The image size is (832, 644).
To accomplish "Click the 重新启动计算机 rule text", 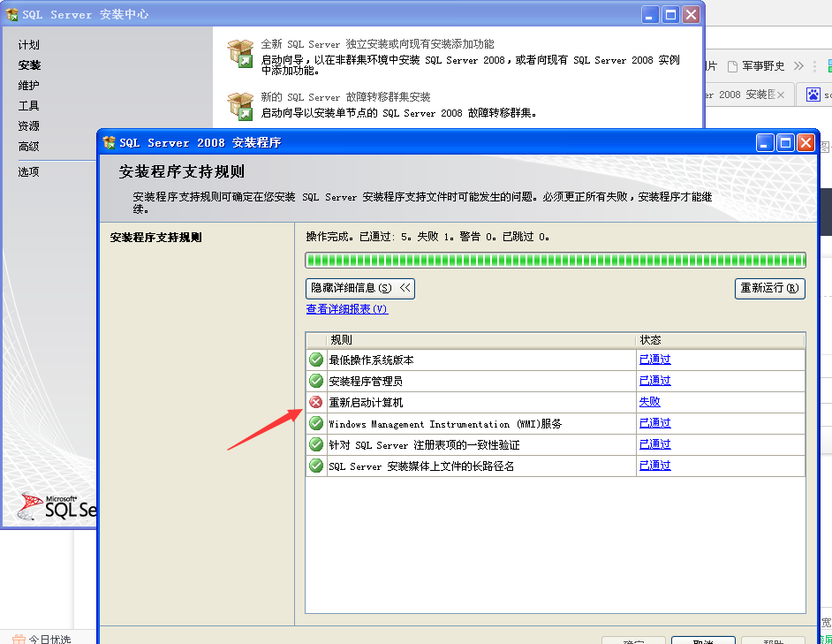I will pos(366,403).
